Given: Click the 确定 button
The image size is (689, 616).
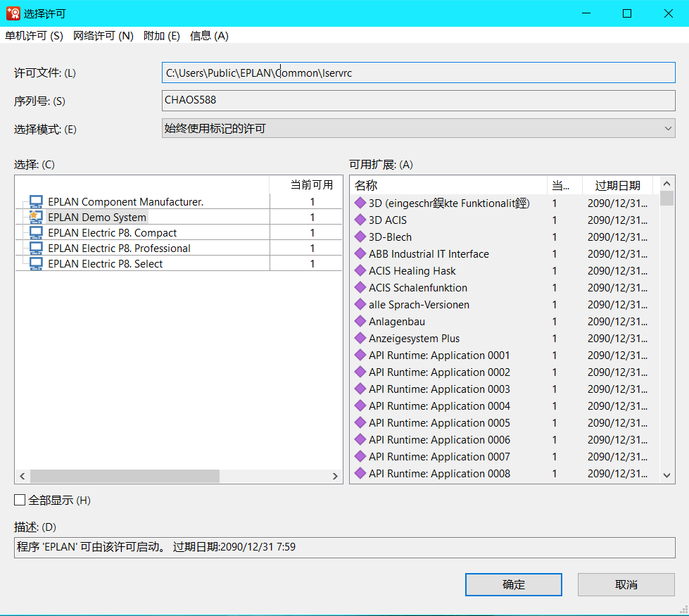Looking at the screenshot, I should point(513,584).
